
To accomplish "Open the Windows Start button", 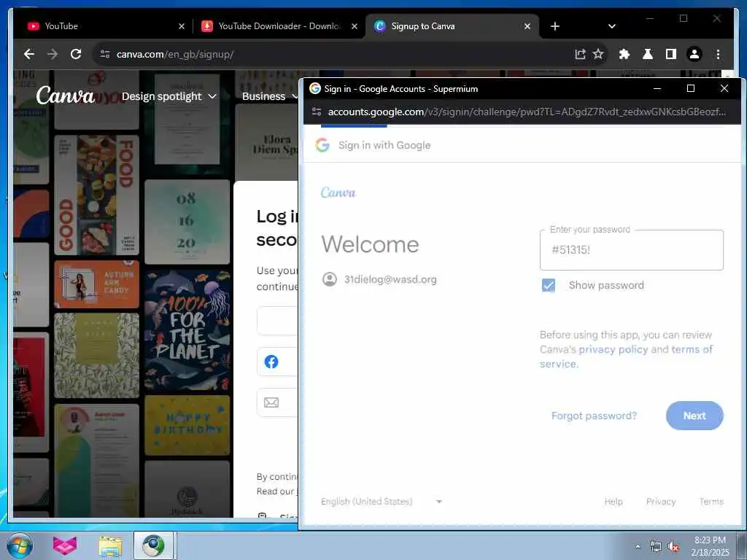I will (x=20, y=545).
